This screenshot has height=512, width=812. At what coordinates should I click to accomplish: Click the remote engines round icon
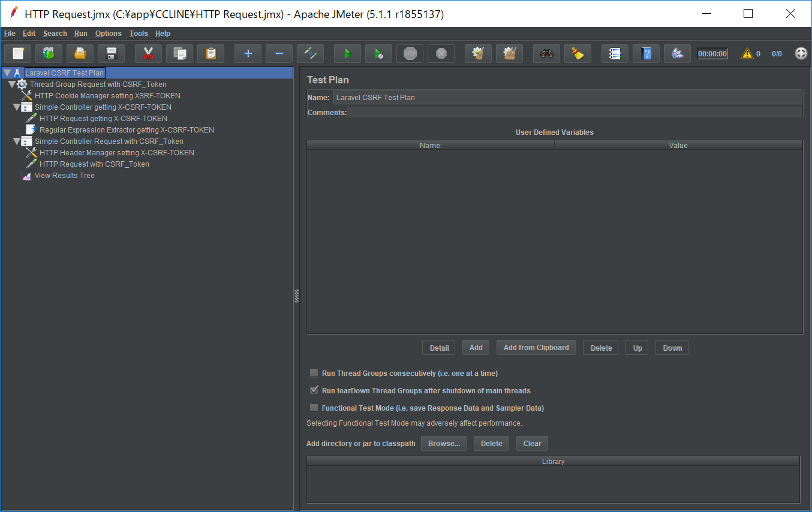(801, 53)
